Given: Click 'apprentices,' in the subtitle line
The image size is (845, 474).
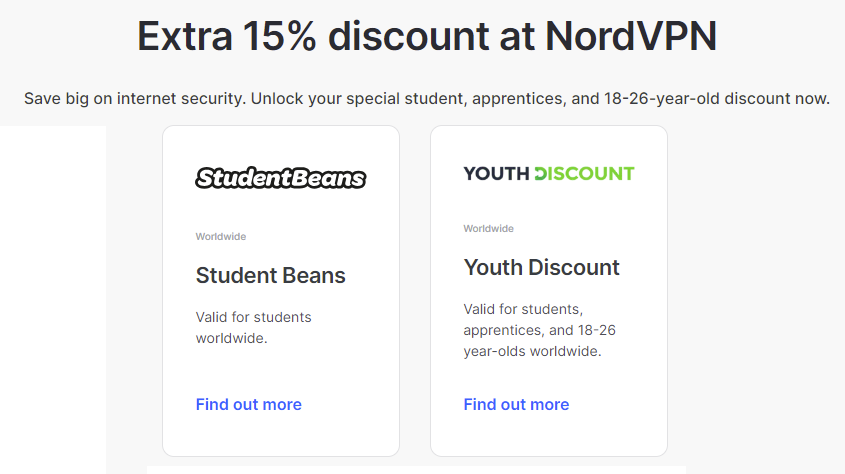Looking at the screenshot, I should coord(520,100).
